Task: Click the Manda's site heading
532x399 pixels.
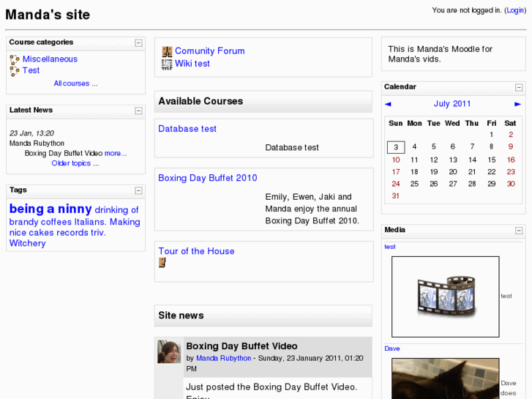Action: point(48,15)
